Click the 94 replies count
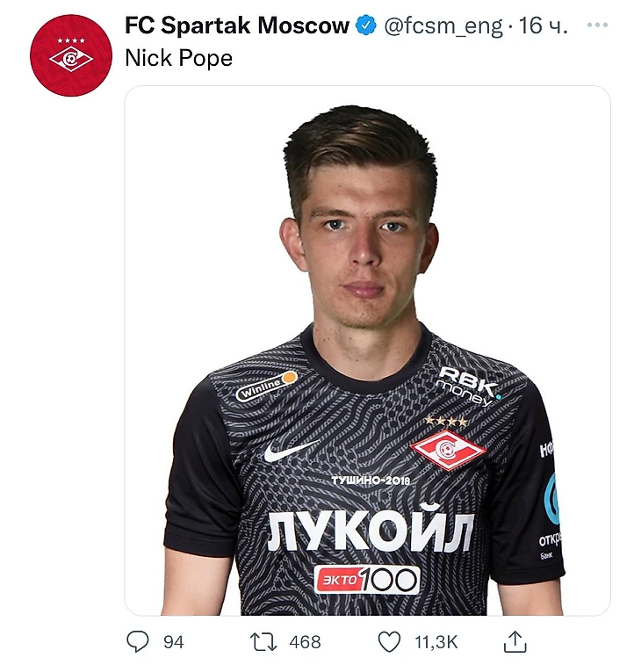This screenshot has width=641, height=672. 174,643
